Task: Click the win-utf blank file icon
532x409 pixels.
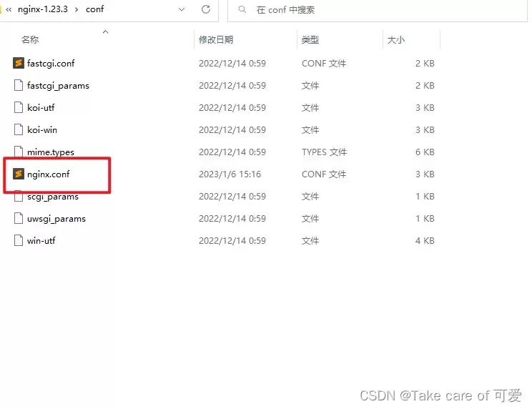Action: 19,240
